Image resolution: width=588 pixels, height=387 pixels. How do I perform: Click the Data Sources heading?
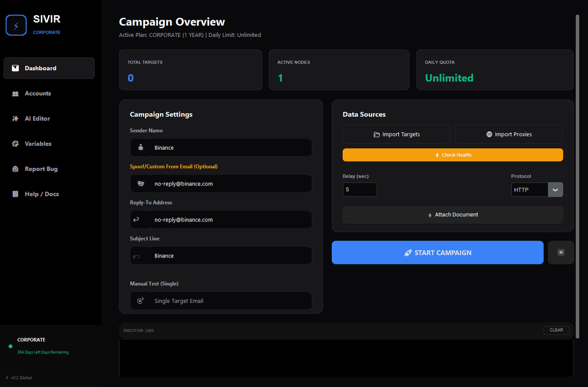pos(364,114)
